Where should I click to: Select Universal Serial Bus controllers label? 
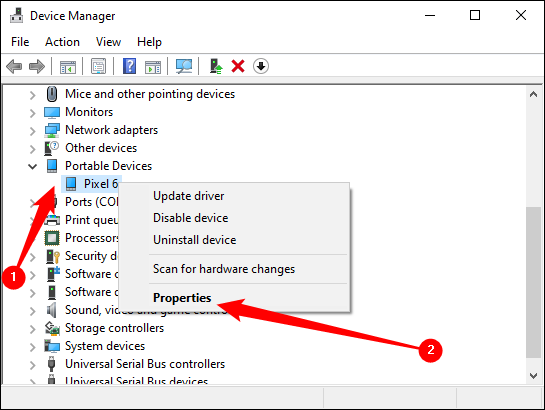145,364
